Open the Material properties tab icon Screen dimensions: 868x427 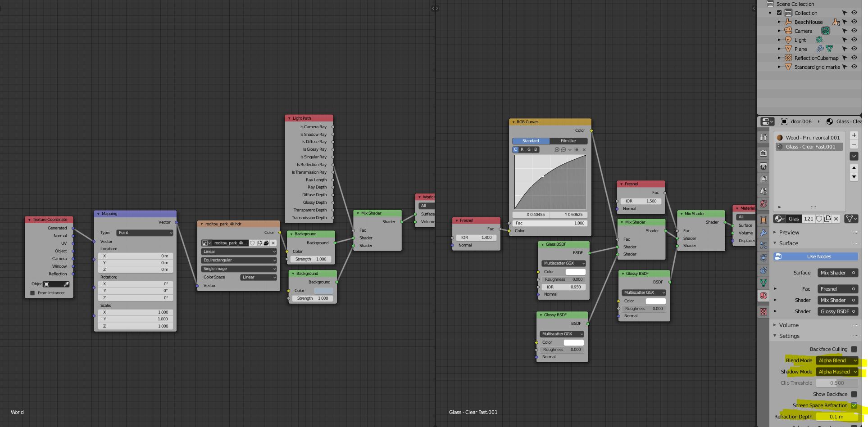click(763, 296)
